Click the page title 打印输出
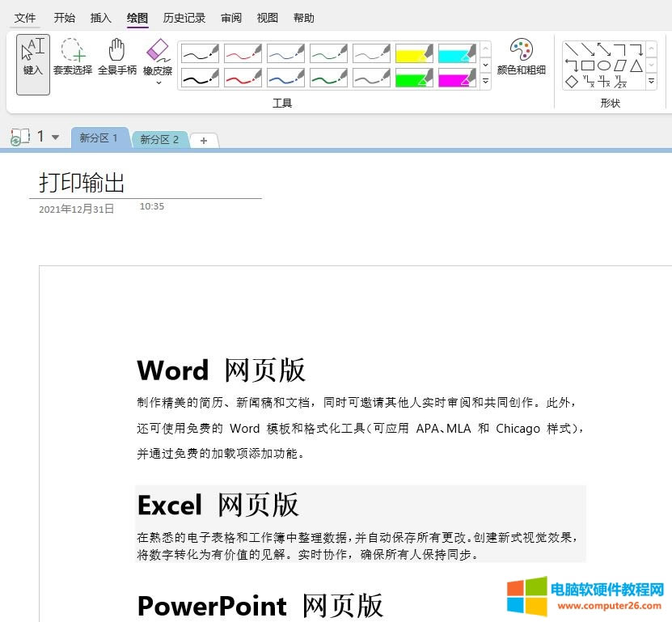This screenshot has height=622, width=672. tap(82, 183)
